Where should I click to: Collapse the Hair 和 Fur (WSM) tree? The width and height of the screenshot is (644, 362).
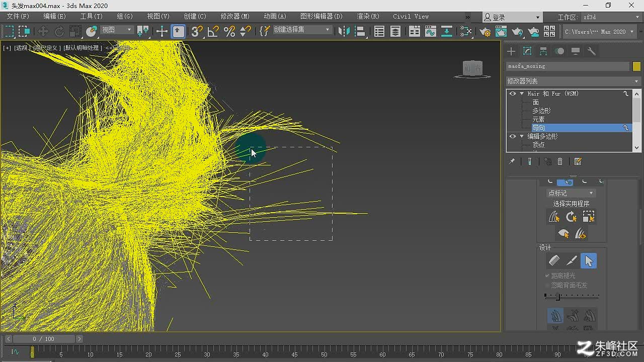[x=522, y=94]
